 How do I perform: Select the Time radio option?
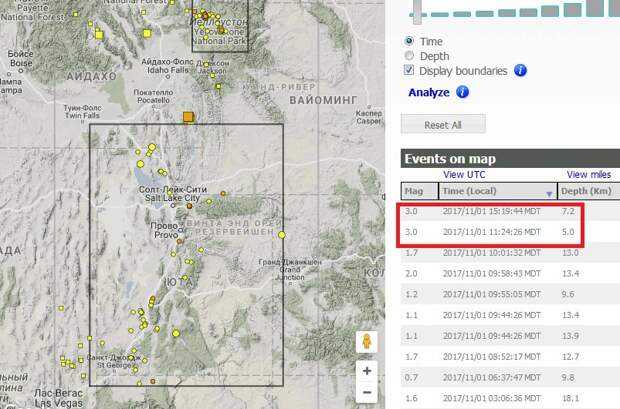click(x=409, y=41)
